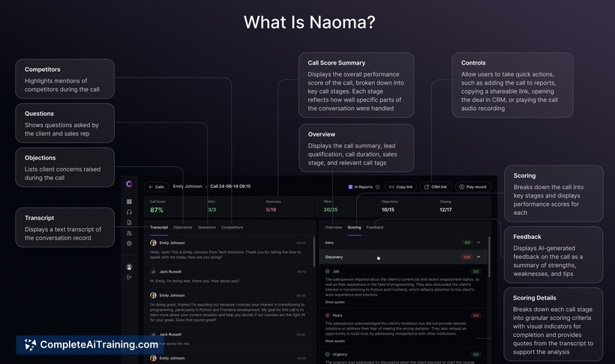
Task: Click the scoring panel scrollbar
Action: coord(489,258)
